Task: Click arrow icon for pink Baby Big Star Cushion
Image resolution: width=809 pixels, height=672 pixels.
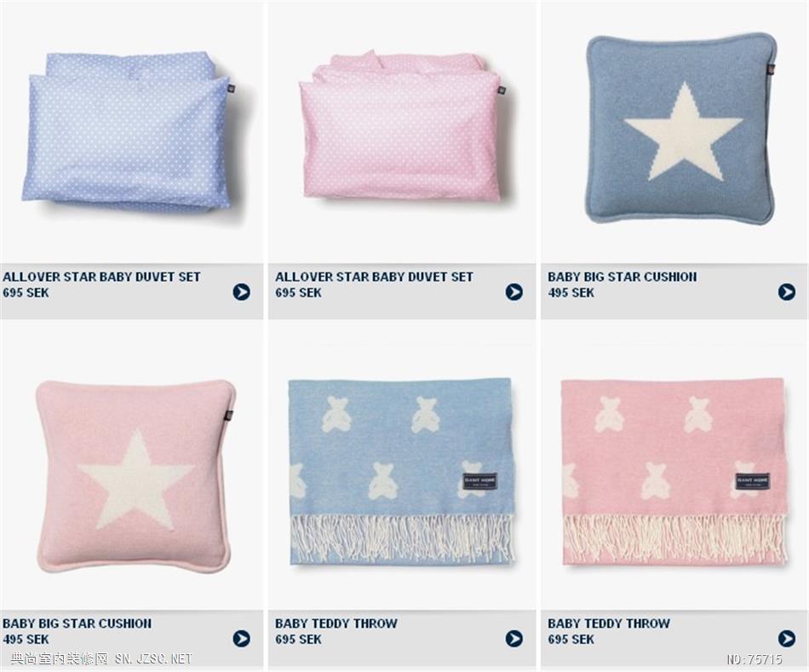Action: click(x=241, y=639)
